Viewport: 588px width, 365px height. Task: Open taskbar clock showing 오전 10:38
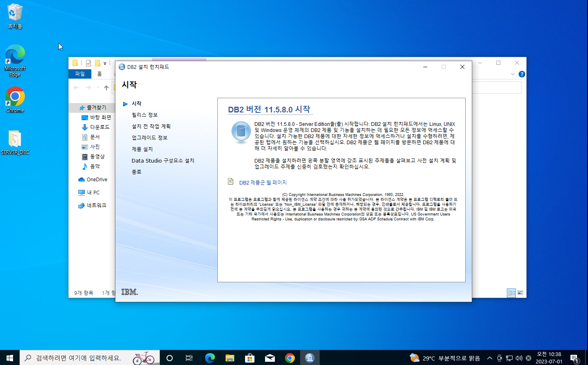pyautogui.click(x=549, y=358)
